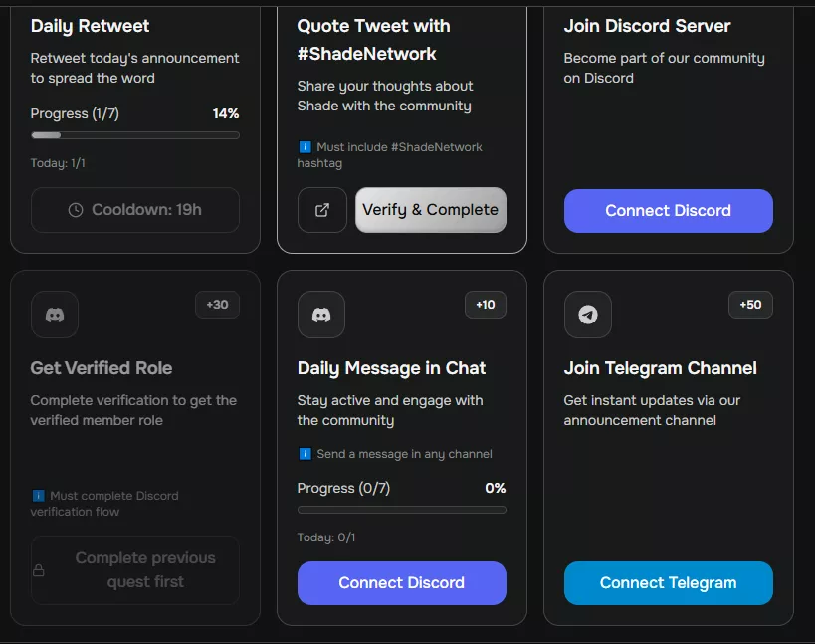Click the Complete previous quest first button

coord(135,570)
